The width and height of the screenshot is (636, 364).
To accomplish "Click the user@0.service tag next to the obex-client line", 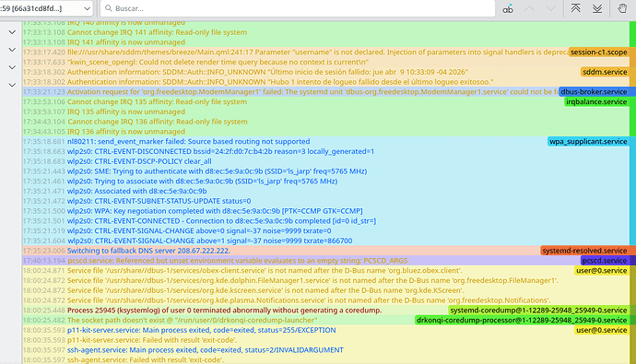I will [602, 270].
